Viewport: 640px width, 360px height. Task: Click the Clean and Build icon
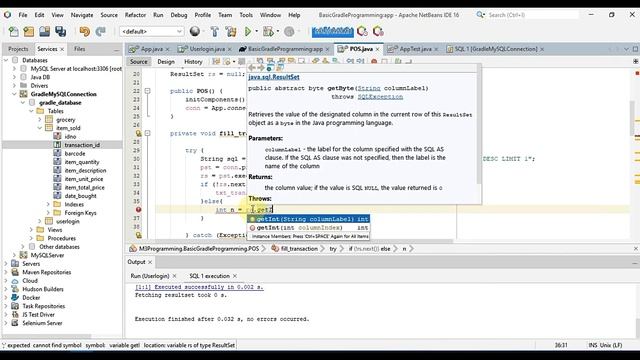point(231,31)
